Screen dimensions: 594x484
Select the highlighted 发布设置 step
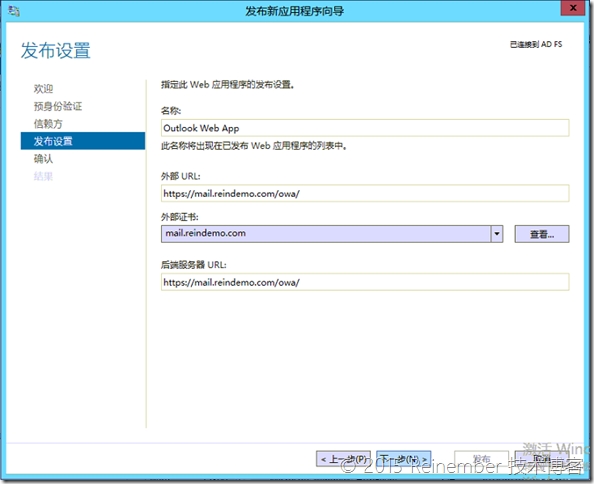pyautogui.click(x=83, y=141)
